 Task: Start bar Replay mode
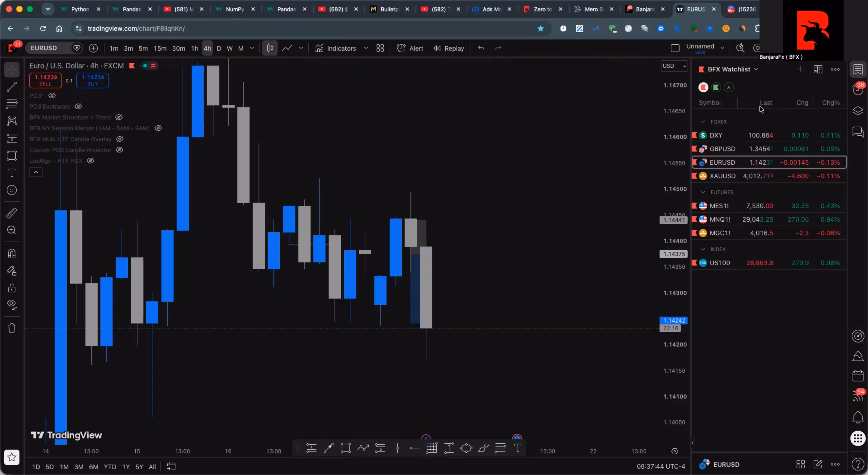pos(448,48)
